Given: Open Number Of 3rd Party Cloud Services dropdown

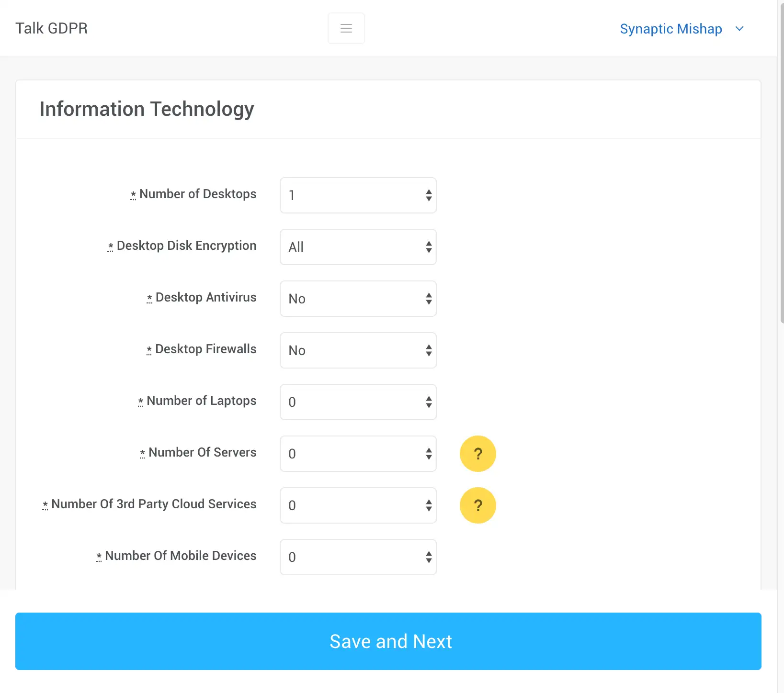Looking at the screenshot, I should point(358,505).
